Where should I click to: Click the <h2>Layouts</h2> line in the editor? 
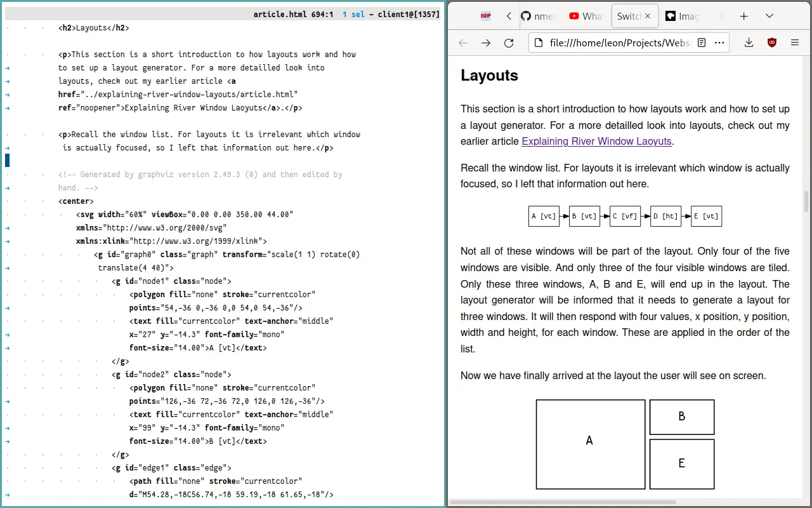pyautogui.click(x=93, y=28)
